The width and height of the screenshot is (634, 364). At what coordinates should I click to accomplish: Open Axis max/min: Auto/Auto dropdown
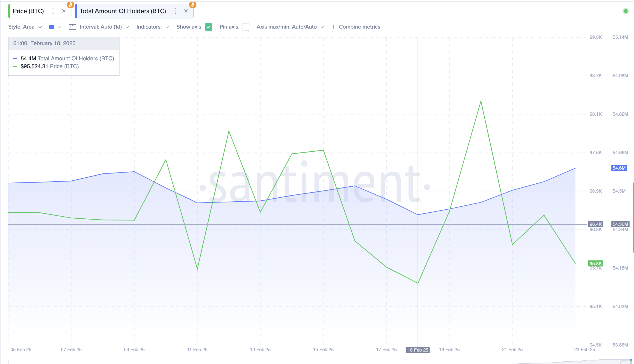(290, 27)
